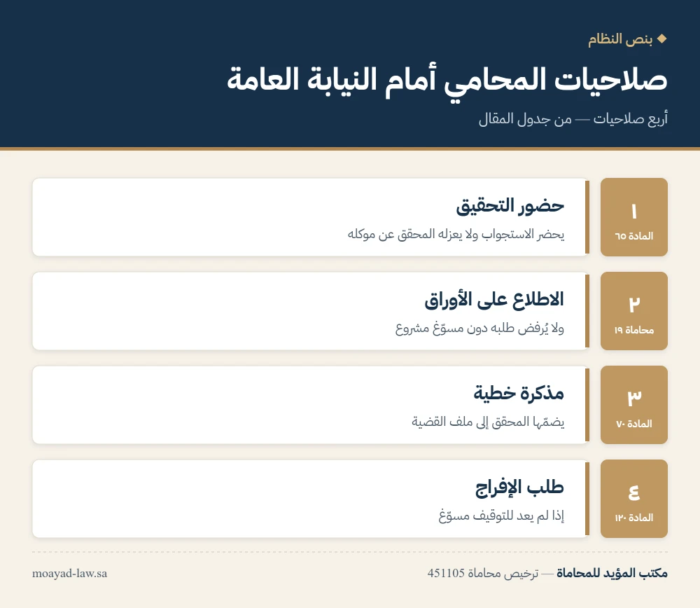This screenshot has width=700, height=608.
Task: Click the text إذا لم يعد للتوقيف مسوّغ
Action: [501, 516]
